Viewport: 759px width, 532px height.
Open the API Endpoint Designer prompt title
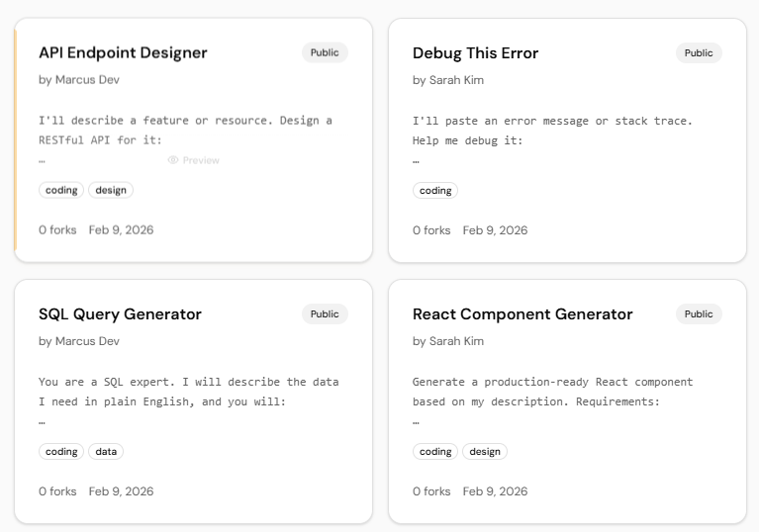[123, 52]
